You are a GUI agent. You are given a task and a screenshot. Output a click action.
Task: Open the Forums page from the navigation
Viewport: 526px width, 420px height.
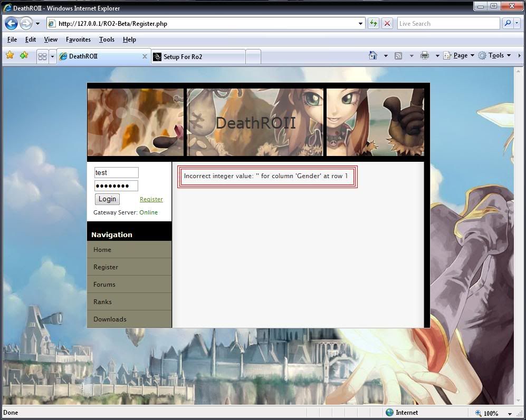coord(104,284)
